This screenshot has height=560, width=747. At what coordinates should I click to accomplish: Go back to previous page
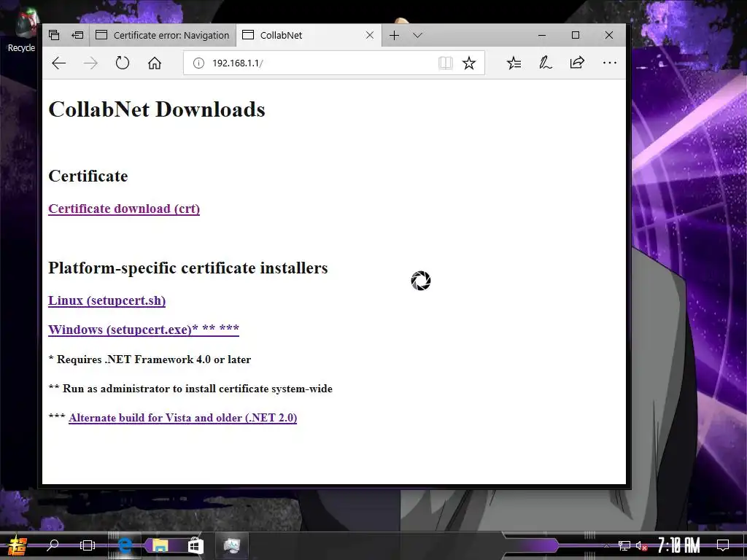click(x=58, y=63)
